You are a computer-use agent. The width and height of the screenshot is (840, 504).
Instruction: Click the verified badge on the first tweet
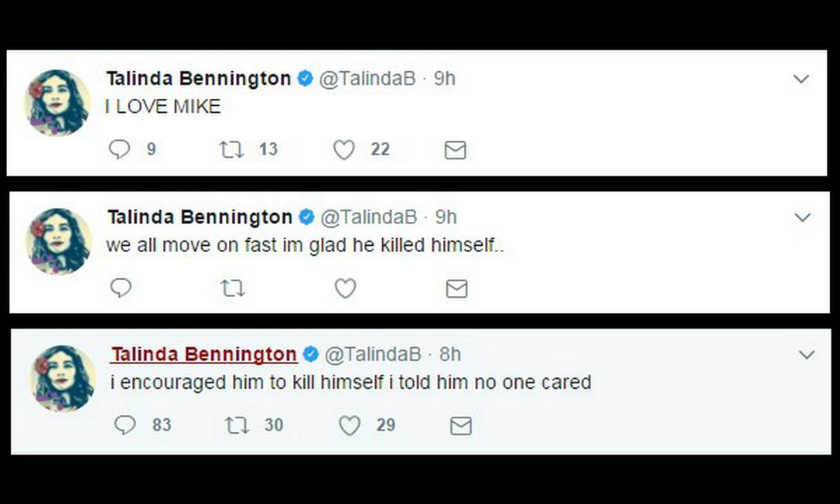click(303, 78)
